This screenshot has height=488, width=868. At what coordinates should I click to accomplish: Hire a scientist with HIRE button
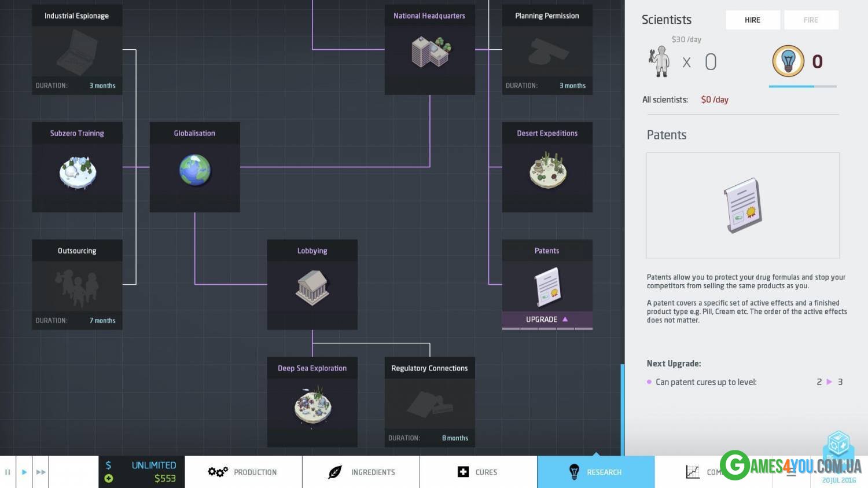point(752,20)
